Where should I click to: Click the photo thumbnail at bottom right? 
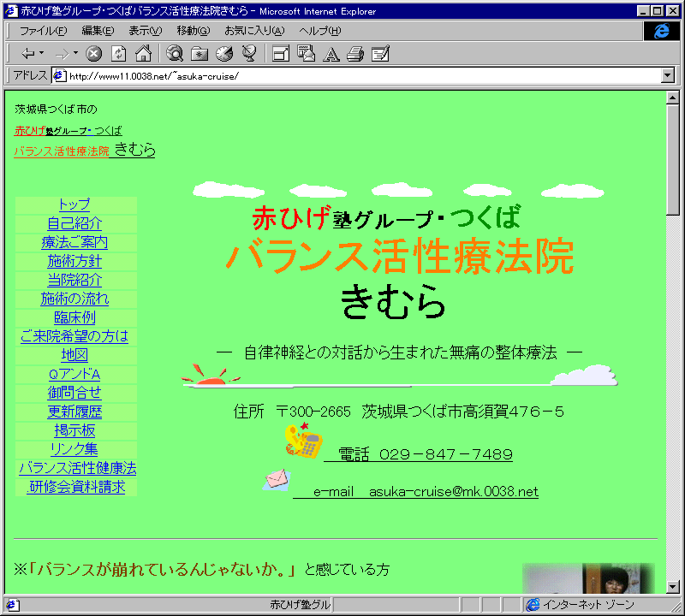pos(588,578)
